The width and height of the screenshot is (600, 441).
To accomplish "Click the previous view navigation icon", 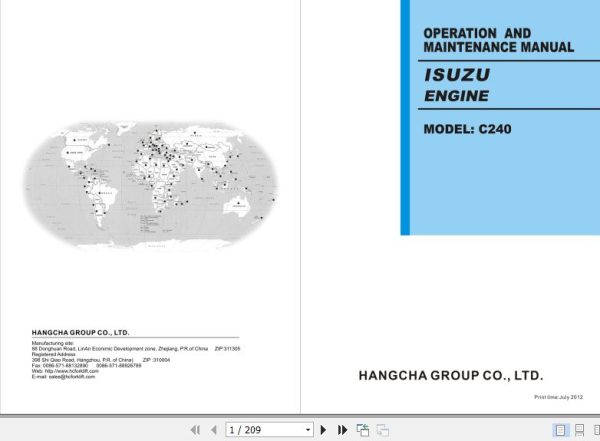I will click(363, 430).
